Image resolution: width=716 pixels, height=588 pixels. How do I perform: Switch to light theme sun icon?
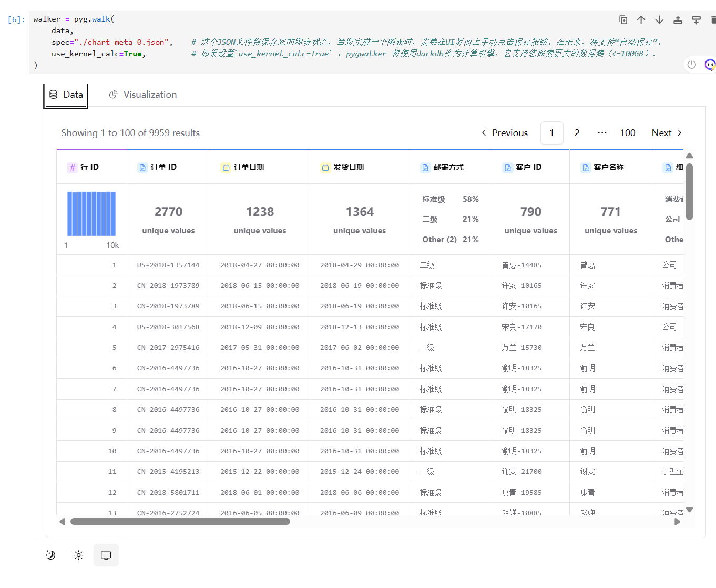(78, 554)
